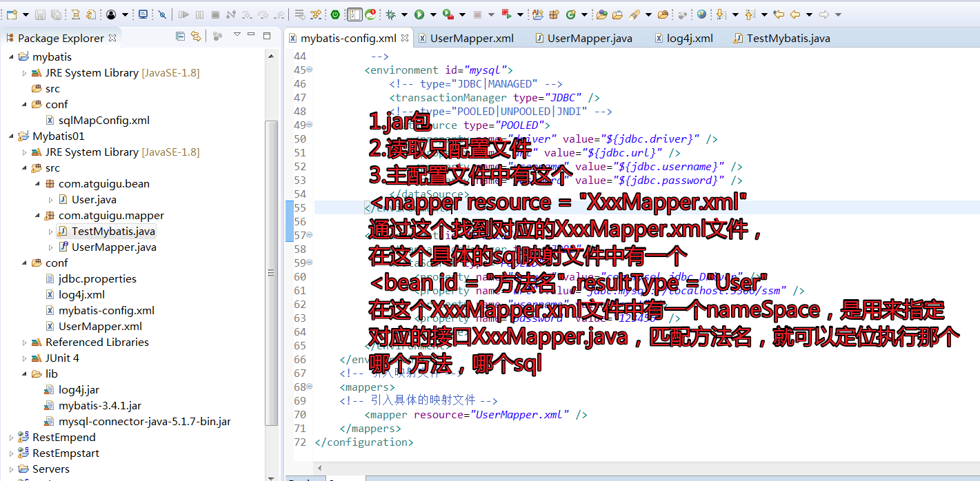Switch to the UserMapper.xml editor tab
This screenshot has width=980, height=481.
(x=466, y=39)
